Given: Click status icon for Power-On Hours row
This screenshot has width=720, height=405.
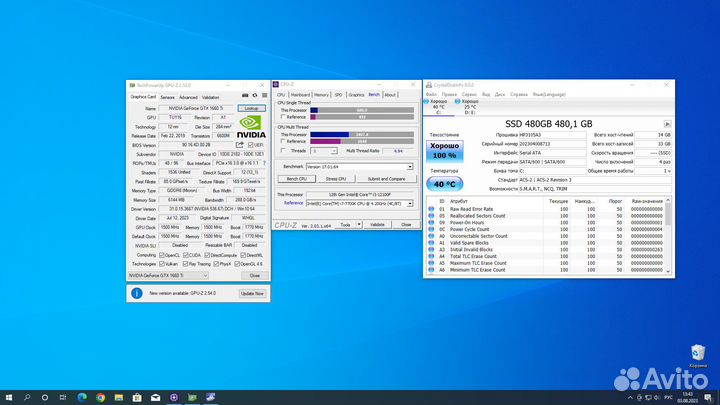Looking at the screenshot, I should [x=431, y=222].
